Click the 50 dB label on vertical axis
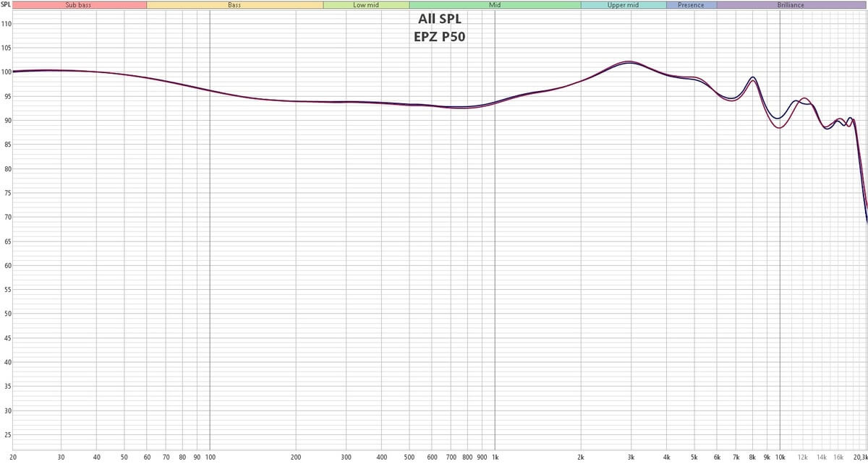Viewport: 868px width, 464px height. click(x=6, y=314)
